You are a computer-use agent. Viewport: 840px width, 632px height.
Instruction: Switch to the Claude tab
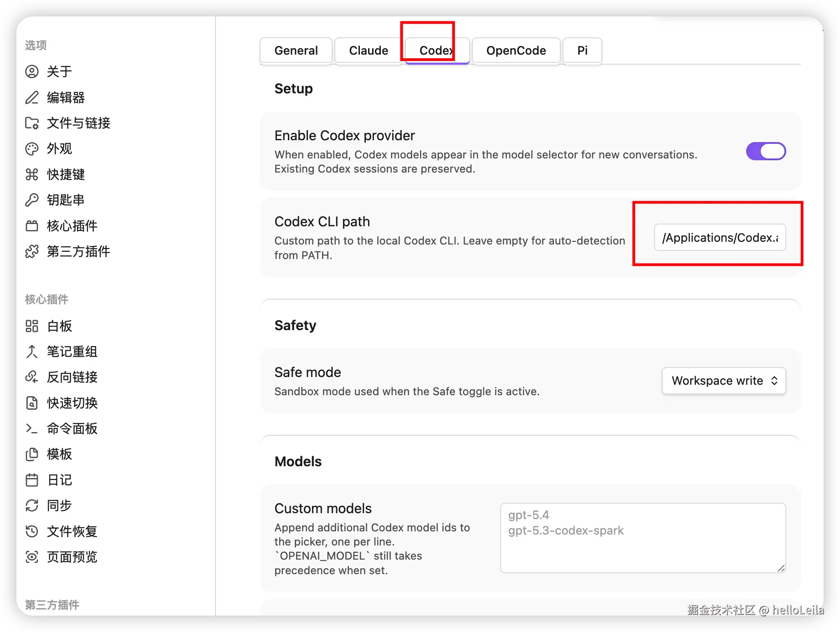pos(369,51)
